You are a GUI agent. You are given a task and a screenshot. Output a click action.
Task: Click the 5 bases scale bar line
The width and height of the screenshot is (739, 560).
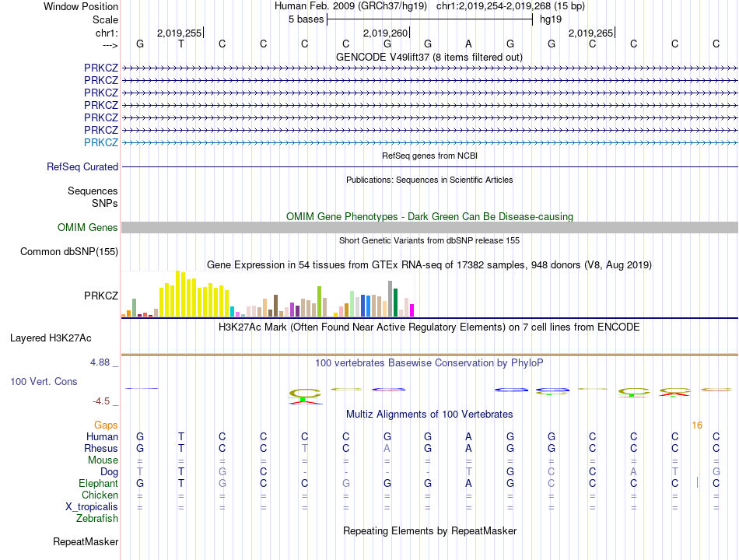(x=430, y=19)
